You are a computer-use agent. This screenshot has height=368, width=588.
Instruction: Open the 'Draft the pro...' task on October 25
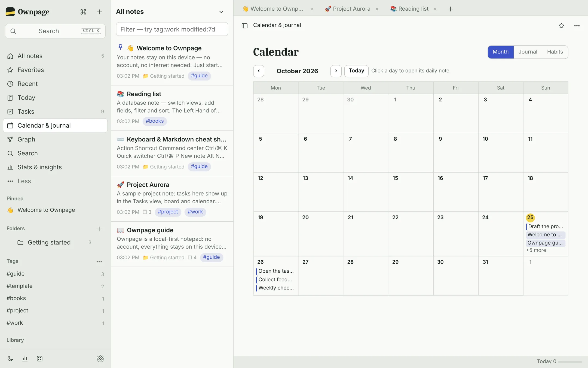[x=545, y=226]
